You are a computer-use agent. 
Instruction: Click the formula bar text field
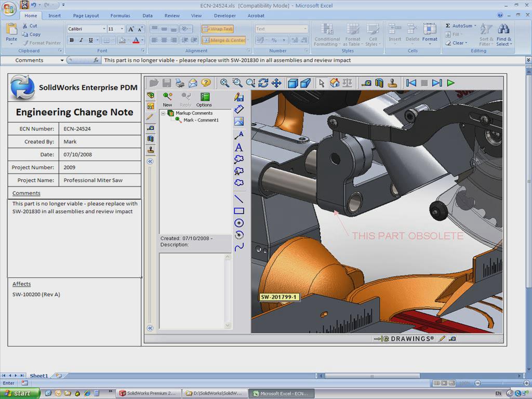[x=314, y=60]
